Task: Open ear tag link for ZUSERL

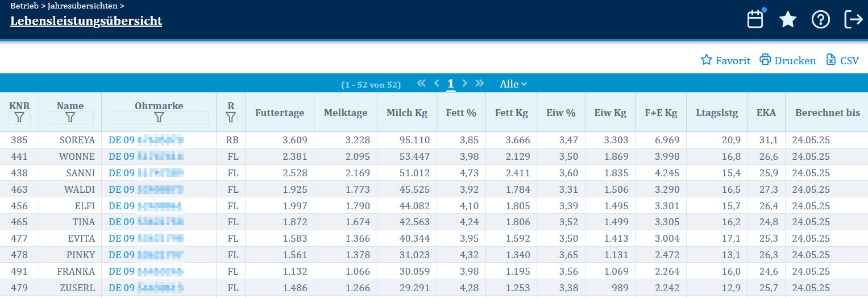Action: pyautogui.click(x=146, y=288)
